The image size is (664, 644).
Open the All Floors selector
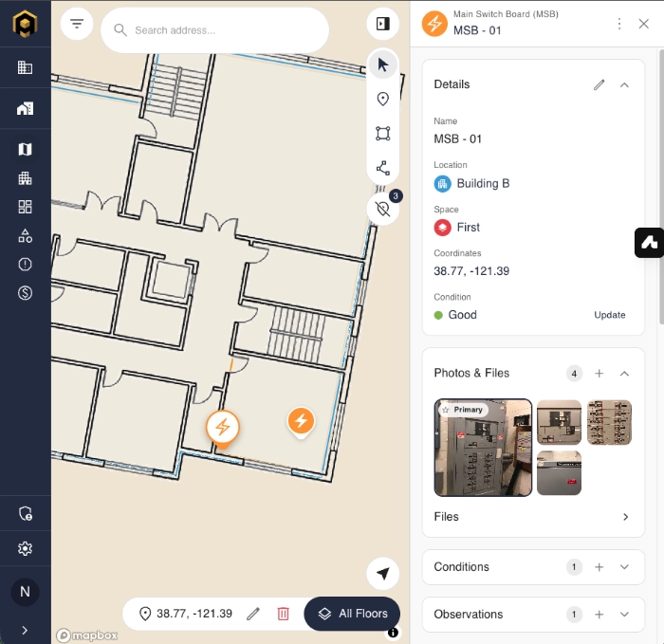[x=352, y=614]
